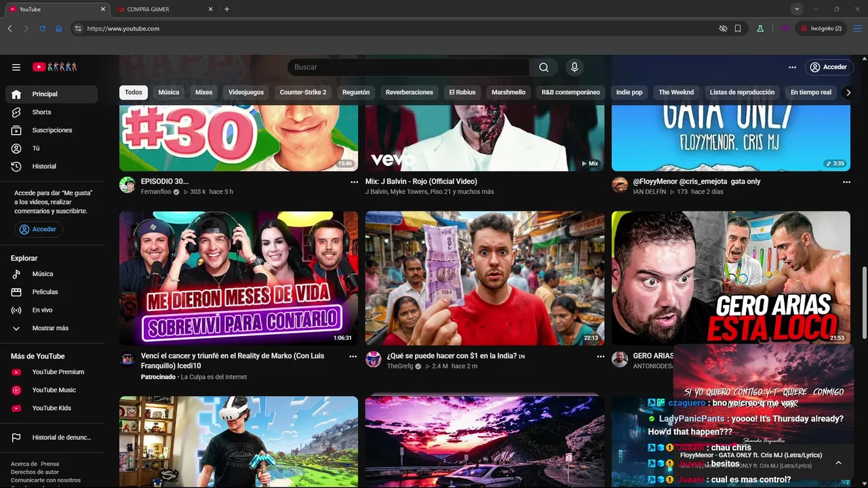Open Fernanfloo channel avatar
This screenshot has height=488, width=868.
[127, 185]
